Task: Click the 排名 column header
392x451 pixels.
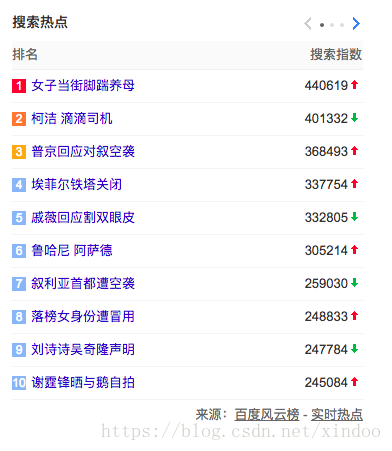Action: point(25,54)
